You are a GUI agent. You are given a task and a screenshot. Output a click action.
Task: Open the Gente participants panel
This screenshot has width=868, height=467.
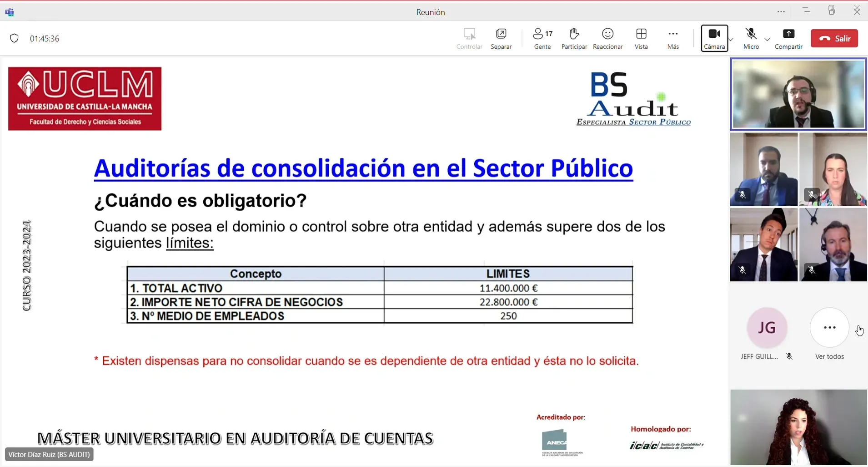pyautogui.click(x=542, y=38)
